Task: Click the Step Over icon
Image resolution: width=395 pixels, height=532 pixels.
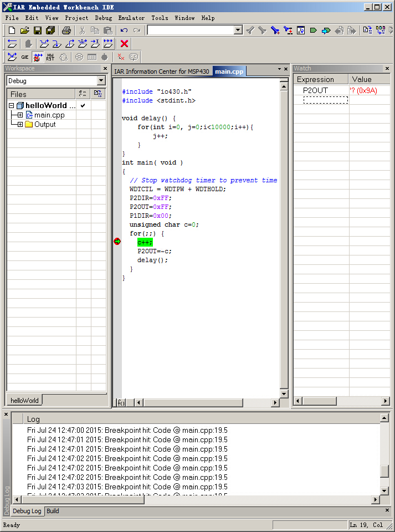Action: click(x=44, y=43)
